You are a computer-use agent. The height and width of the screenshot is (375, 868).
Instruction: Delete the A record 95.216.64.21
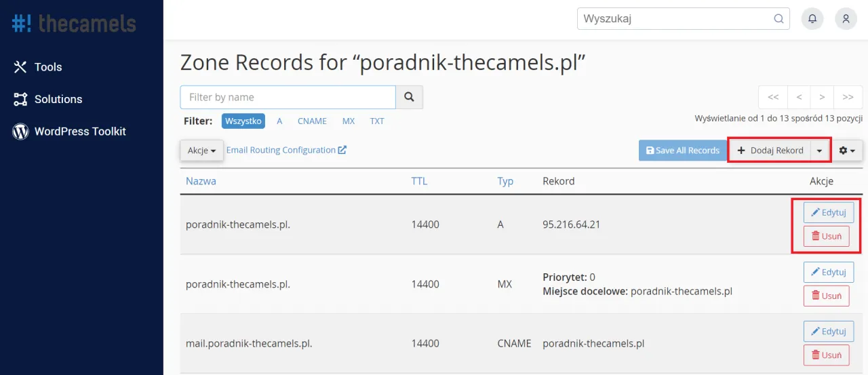(826, 236)
